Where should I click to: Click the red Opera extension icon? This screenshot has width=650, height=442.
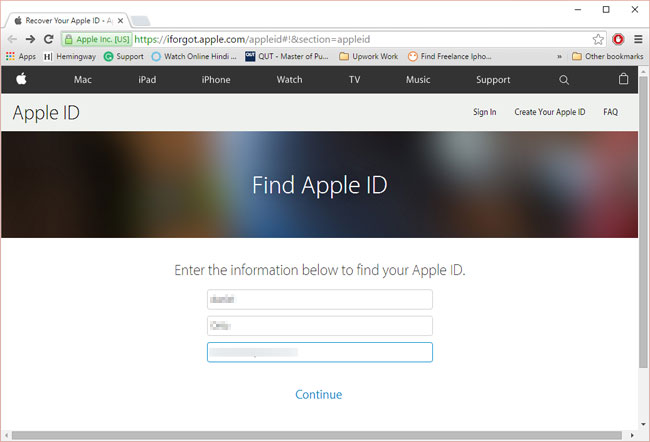tap(618, 39)
